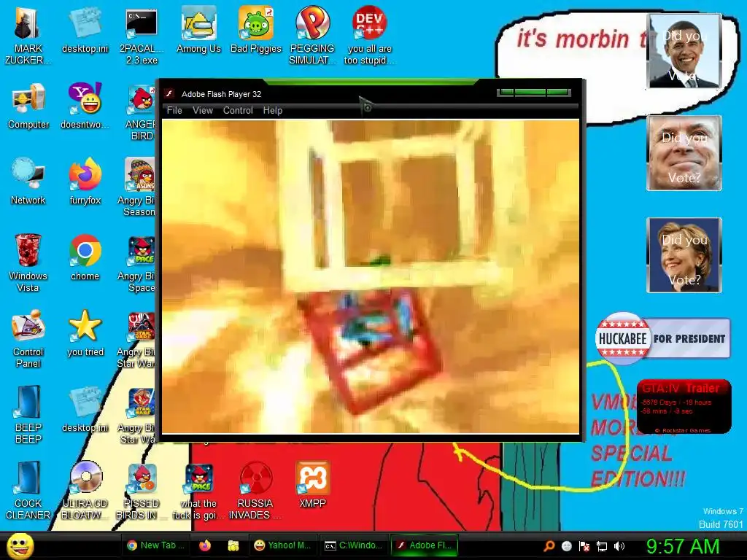Open the Computer desktop icon
Image resolution: width=747 pixels, height=560 pixels.
pos(28,106)
